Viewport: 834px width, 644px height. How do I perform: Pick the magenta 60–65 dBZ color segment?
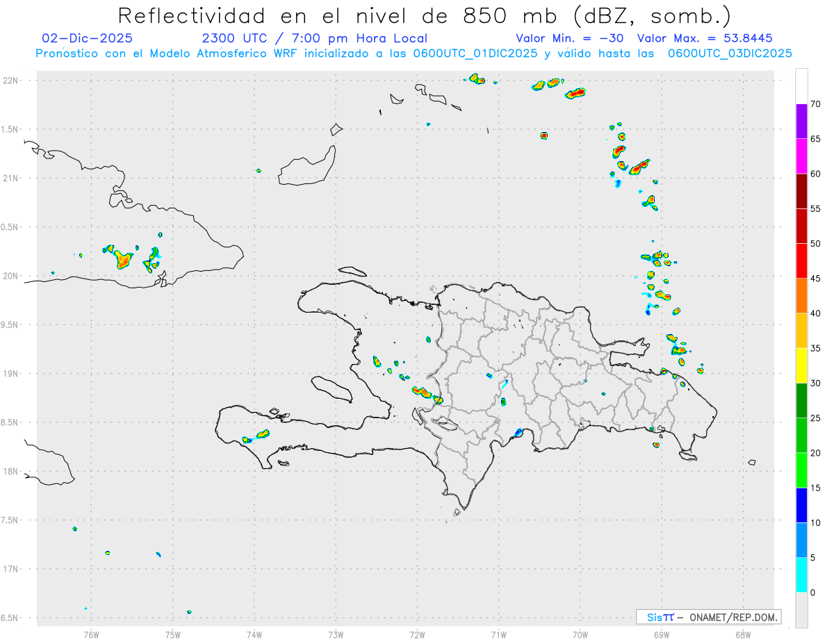click(x=801, y=156)
